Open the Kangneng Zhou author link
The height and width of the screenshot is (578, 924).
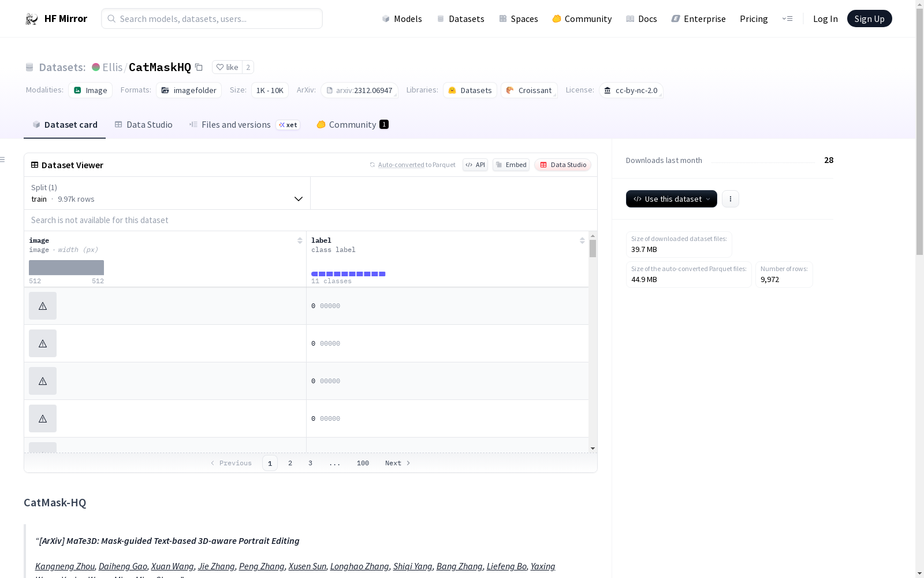[x=65, y=566]
